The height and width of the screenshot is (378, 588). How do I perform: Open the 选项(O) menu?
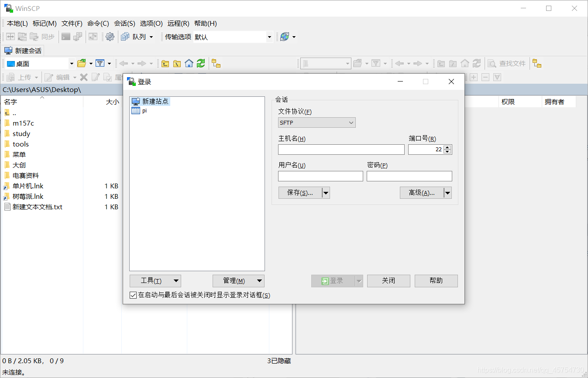[151, 24]
